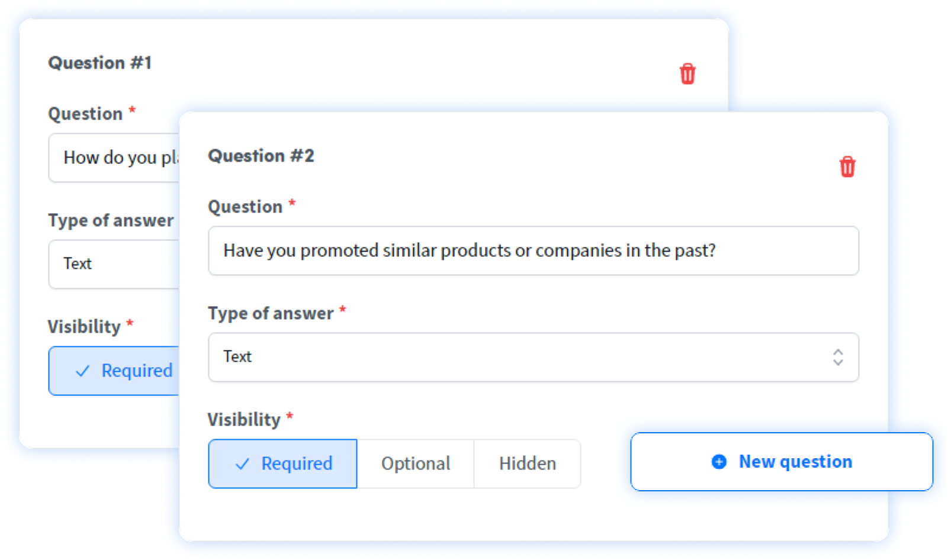Click the plus icon beside New question
This screenshot has height=560, width=951.
click(x=719, y=462)
